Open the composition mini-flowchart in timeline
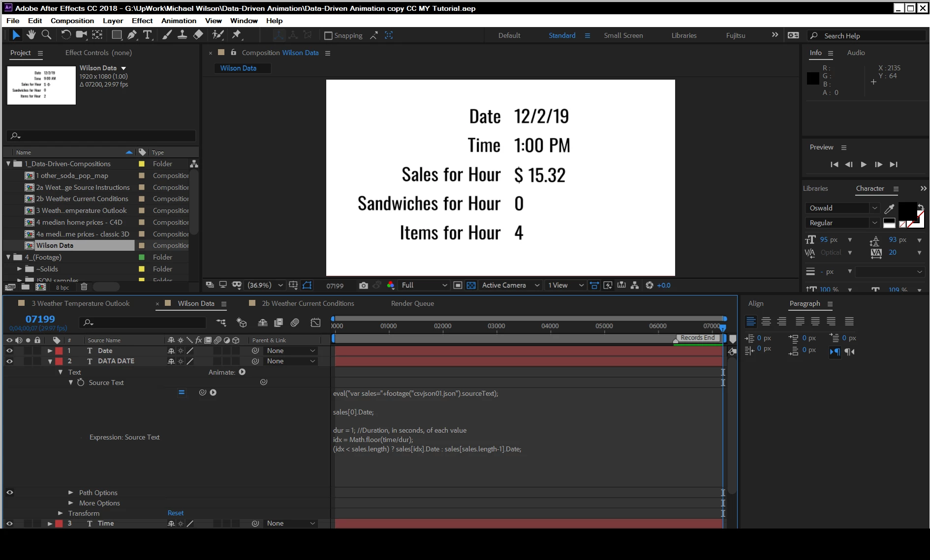This screenshot has width=930, height=560. [x=221, y=323]
